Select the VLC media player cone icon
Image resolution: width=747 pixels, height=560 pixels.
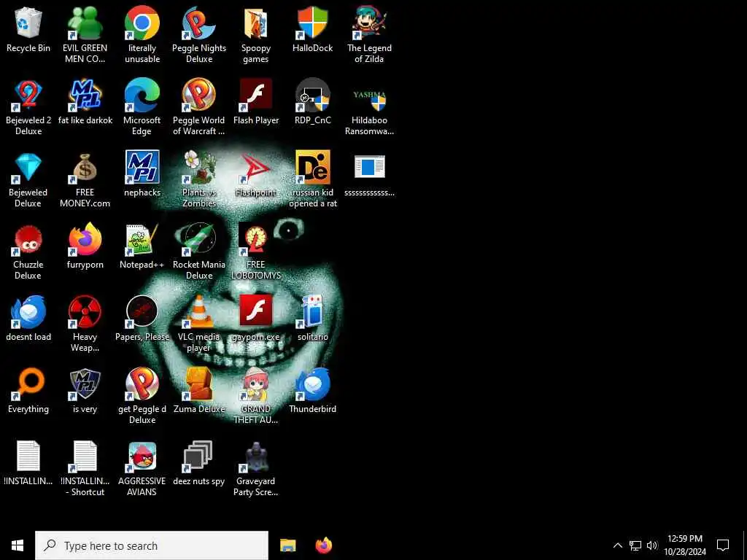[198, 312]
